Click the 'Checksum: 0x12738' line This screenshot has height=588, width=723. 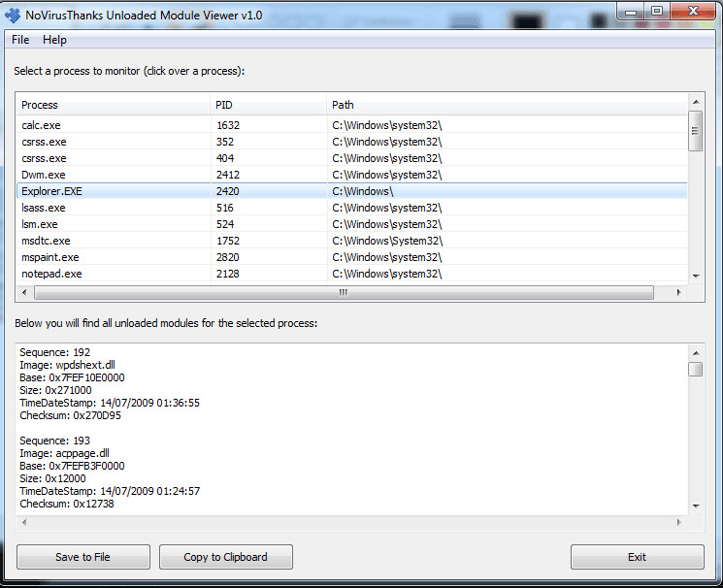[67, 504]
